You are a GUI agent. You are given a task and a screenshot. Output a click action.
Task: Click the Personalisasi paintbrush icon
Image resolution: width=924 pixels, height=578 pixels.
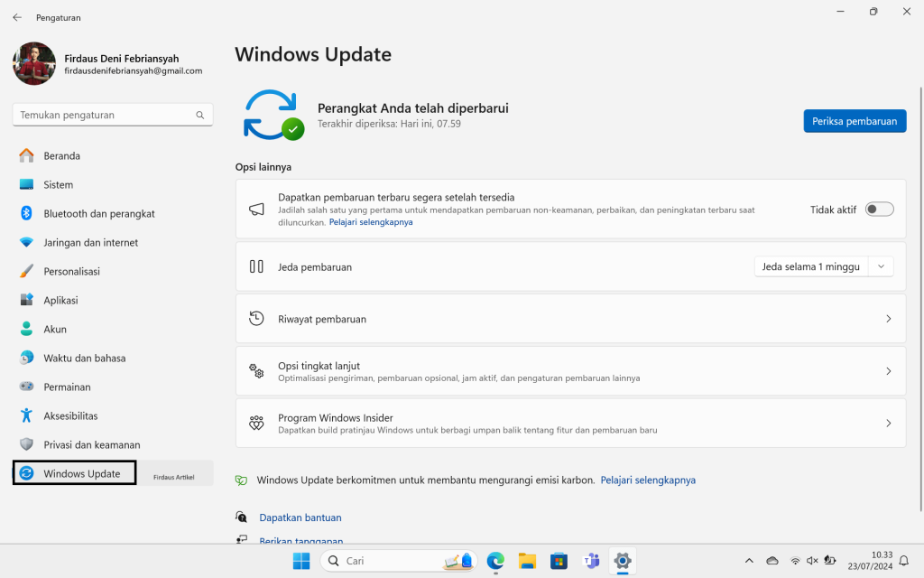pos(26,271)
